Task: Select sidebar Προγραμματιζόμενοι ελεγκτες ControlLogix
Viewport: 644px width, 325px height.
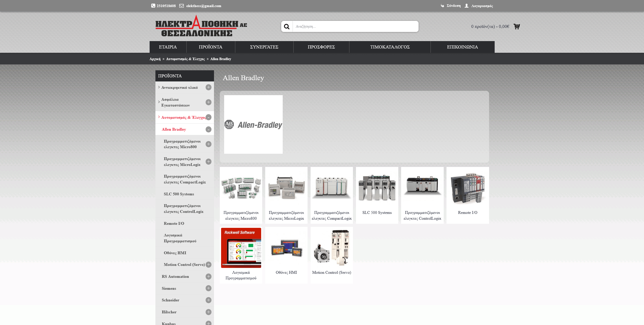Action: (x=184, y=209)
